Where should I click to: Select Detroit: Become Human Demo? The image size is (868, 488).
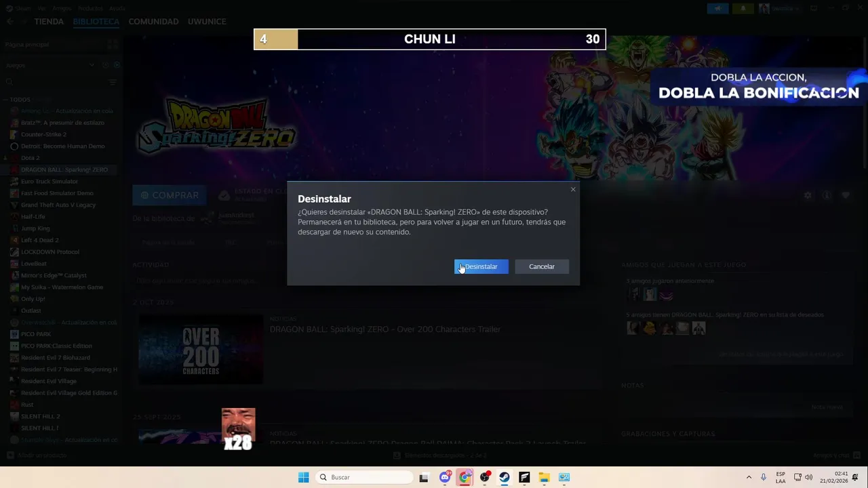point(62,146)
